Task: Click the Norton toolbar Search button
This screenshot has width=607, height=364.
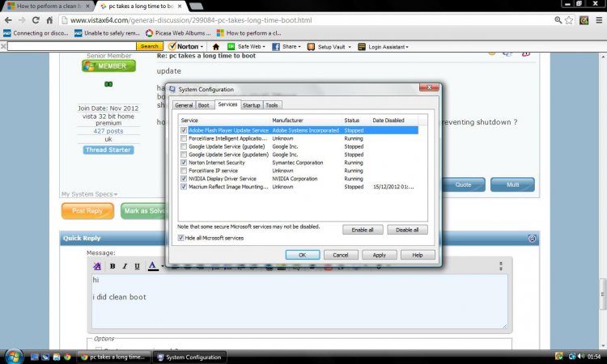Action: point(150,46)
